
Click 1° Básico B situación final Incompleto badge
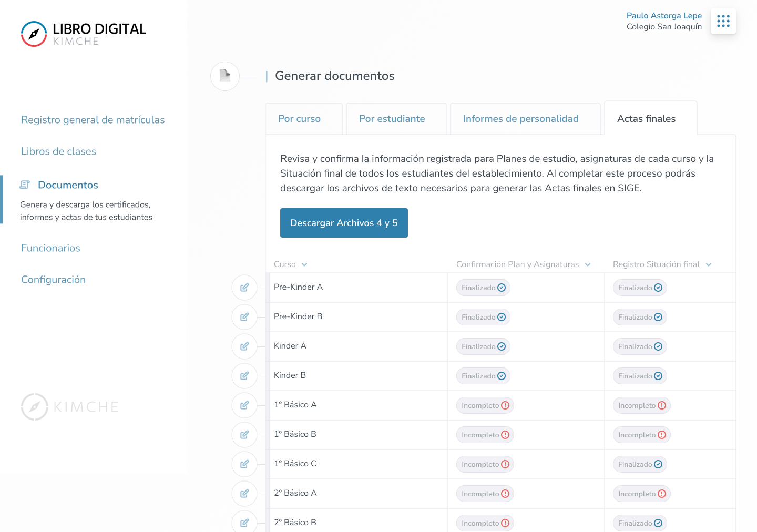point(642,435)
